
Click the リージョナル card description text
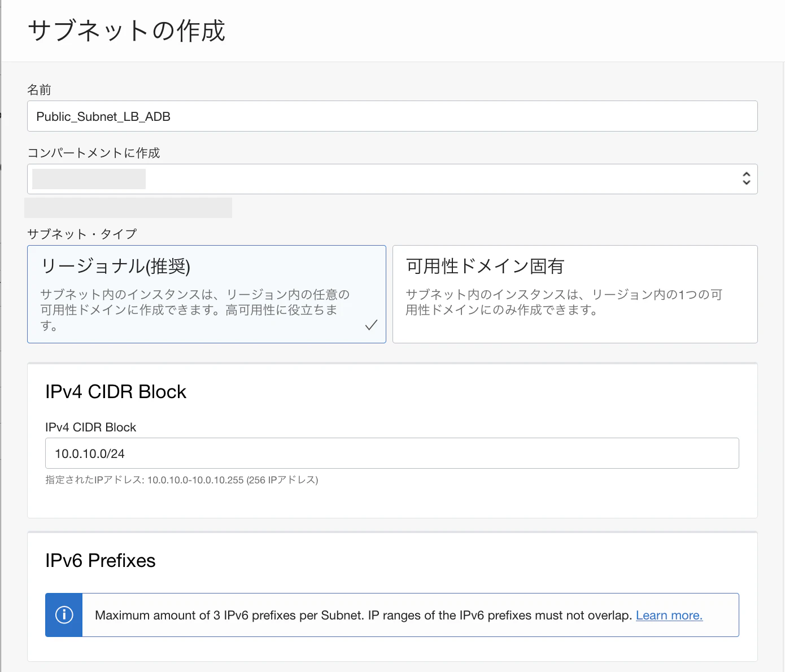195,310
